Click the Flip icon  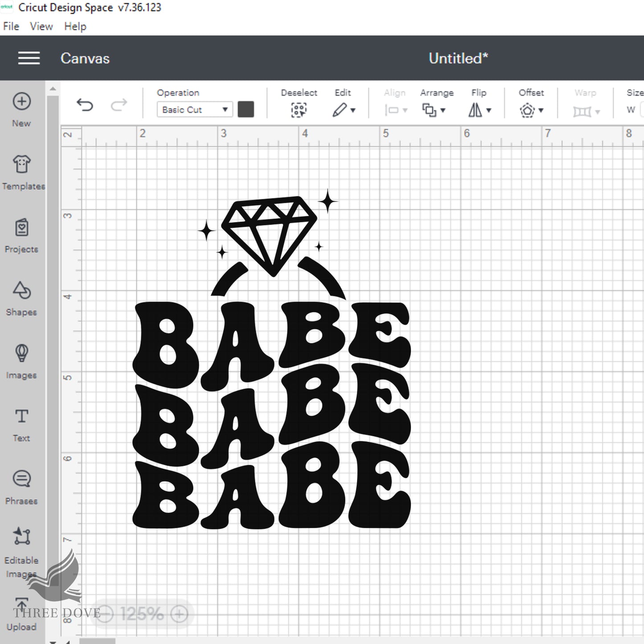[x=475, y=110]
